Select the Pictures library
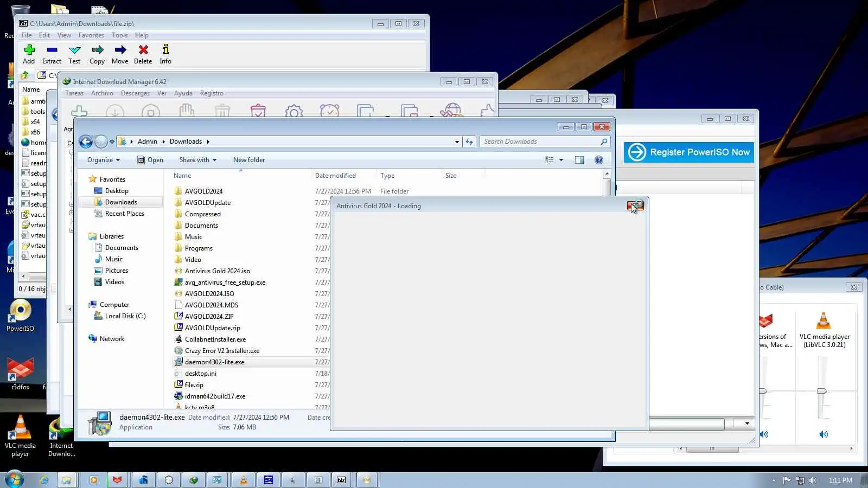The width and height of the screenshot is (868, 488). [117, 271]
